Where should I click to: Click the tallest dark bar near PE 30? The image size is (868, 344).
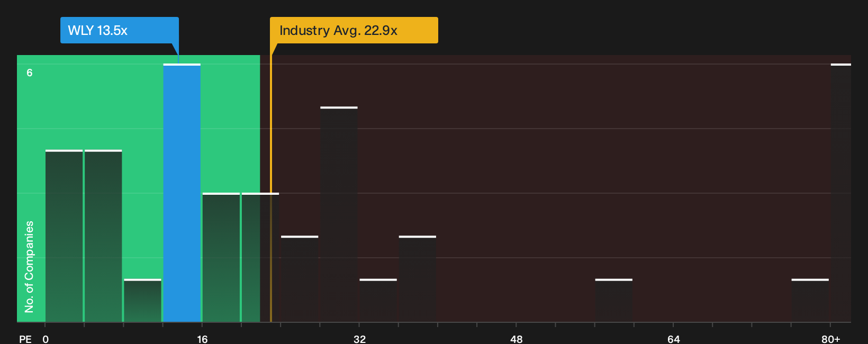[339, 214]
